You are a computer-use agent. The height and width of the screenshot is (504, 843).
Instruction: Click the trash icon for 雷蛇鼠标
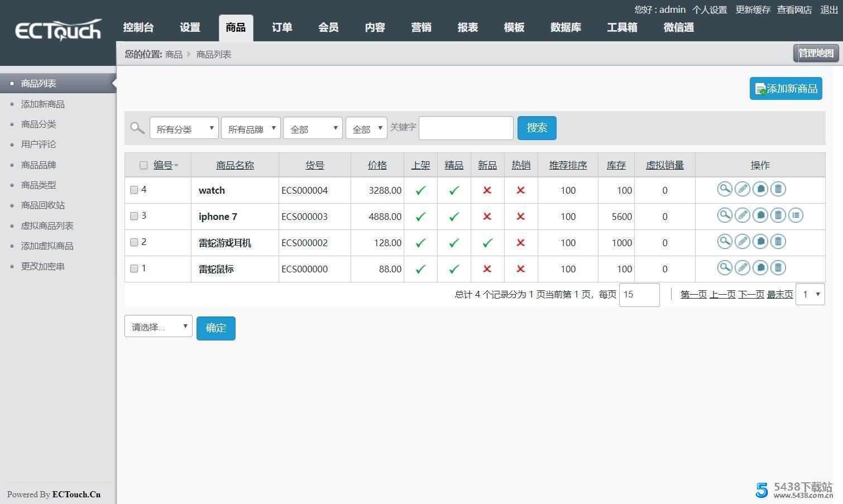tap(778, 268)
